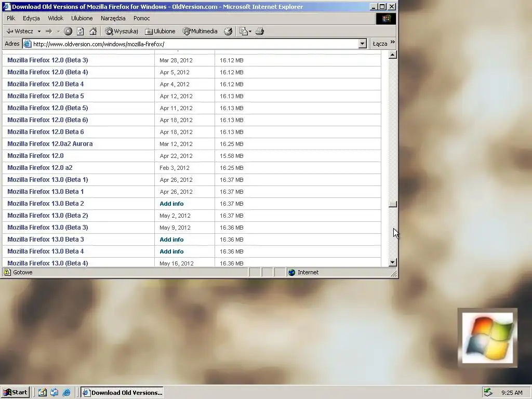Image resolution: width=532 pixels, height=399 pixels.
Task: Click Download Old Versions taskbar button
Action: [122, 393]
